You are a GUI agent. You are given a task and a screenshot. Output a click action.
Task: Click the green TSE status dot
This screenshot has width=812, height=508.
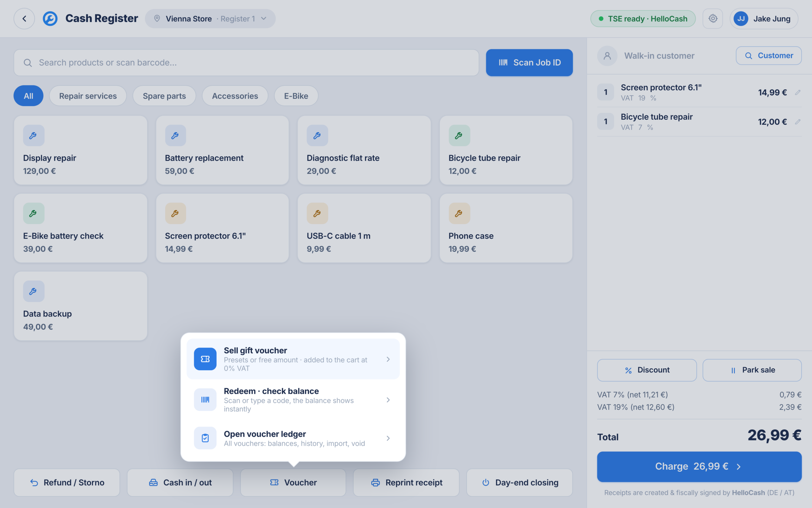[601, 19]
